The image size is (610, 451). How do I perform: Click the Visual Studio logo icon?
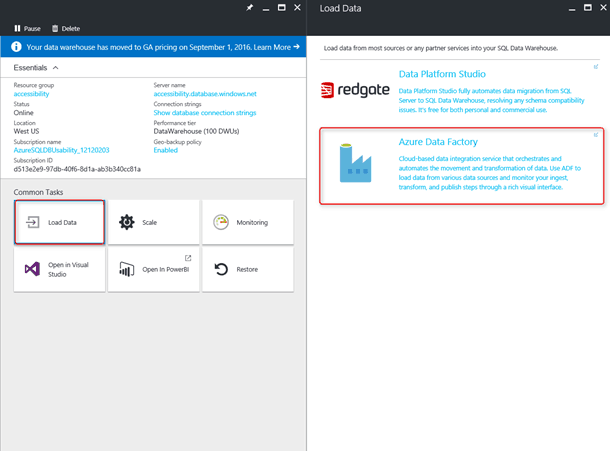pos(32,269)
